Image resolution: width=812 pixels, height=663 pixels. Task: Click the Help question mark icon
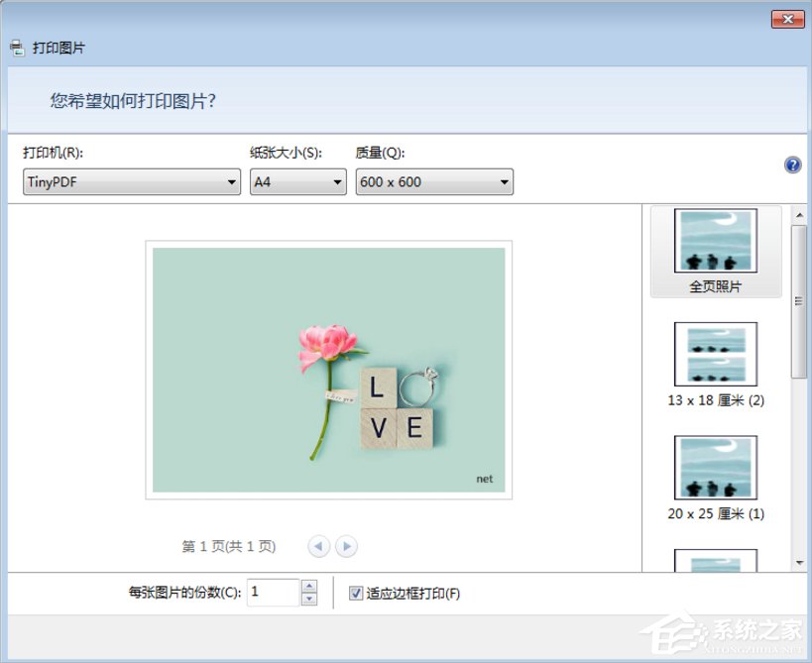[792, 165]
